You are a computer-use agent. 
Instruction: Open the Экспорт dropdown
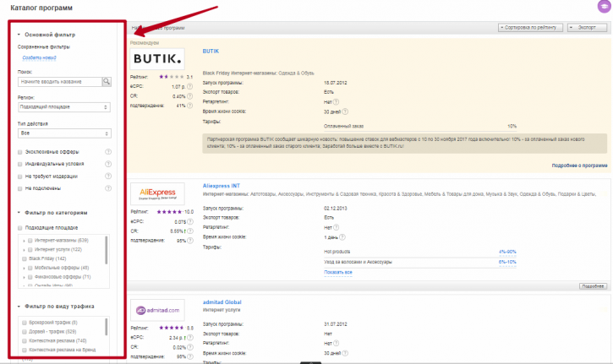(587, 27)
